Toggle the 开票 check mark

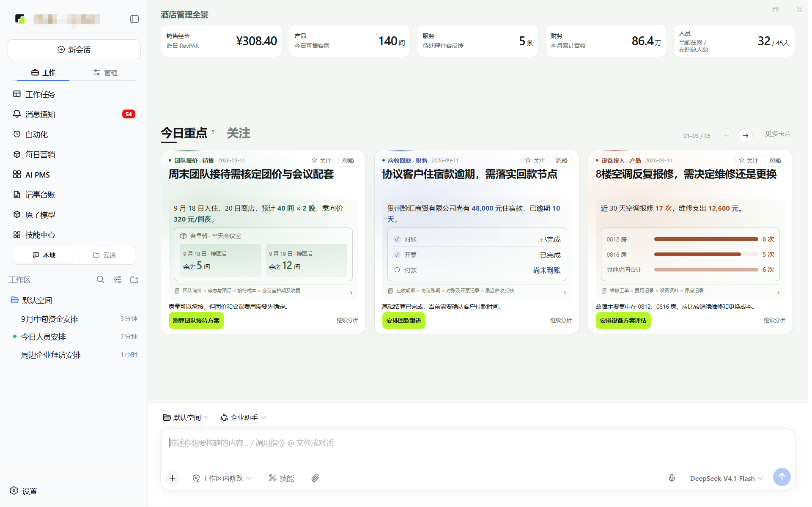click(397, 255)
